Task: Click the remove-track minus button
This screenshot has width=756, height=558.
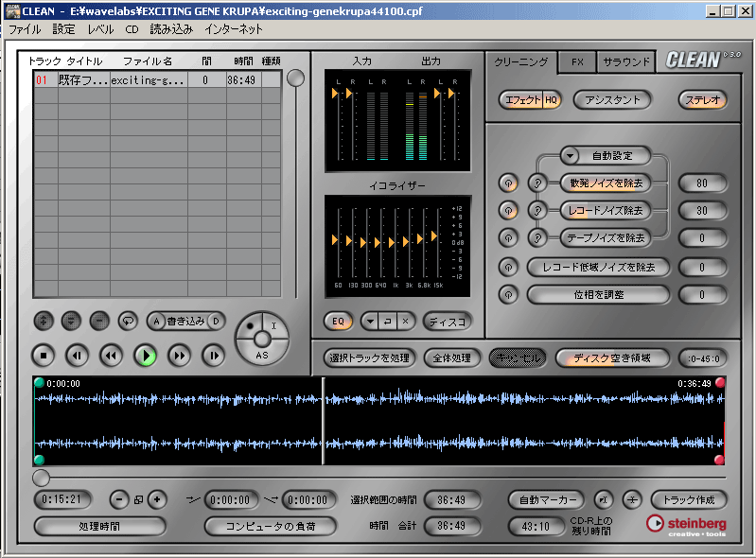Action: click(99, 321)
